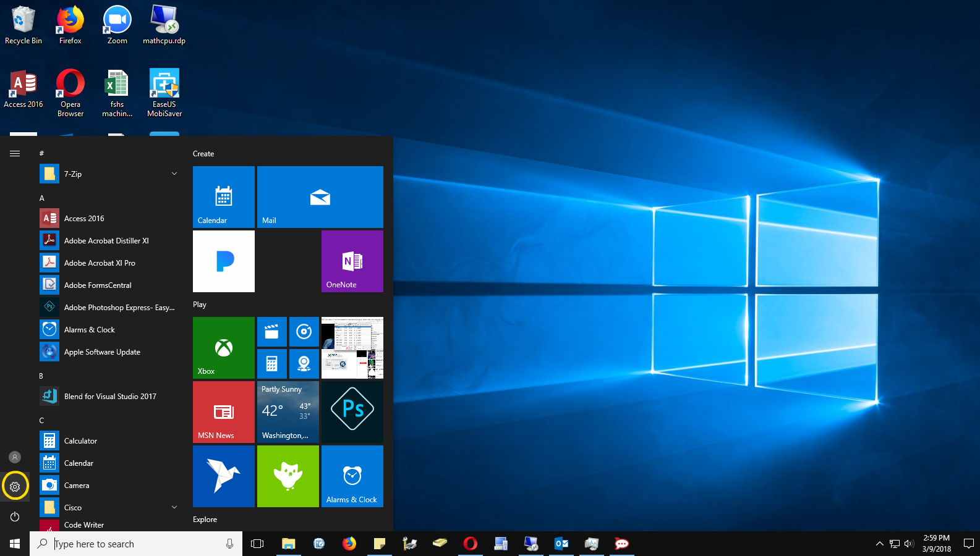Launch the Xbox tile
The image size is (980, 556).
(224, 348)
